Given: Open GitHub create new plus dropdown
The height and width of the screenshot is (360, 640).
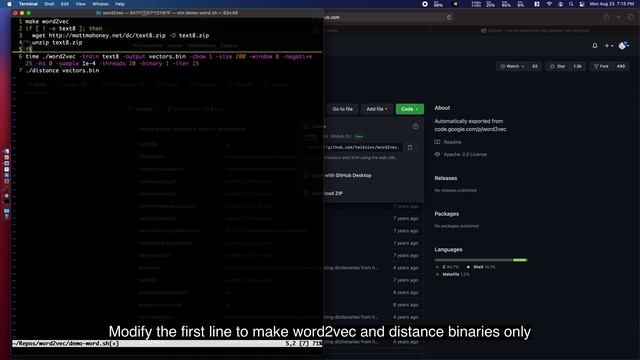Looking at the screenshot, I should click(609, 46).
